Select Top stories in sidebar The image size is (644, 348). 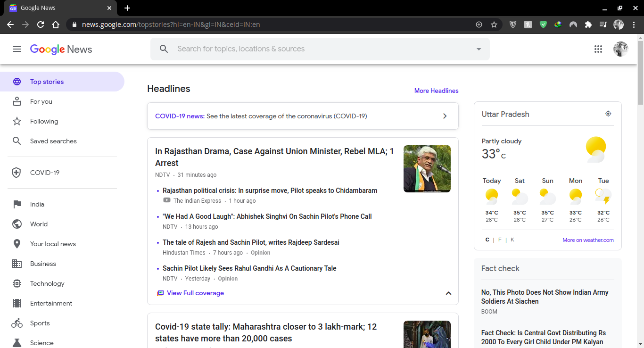tap(62, 82)
